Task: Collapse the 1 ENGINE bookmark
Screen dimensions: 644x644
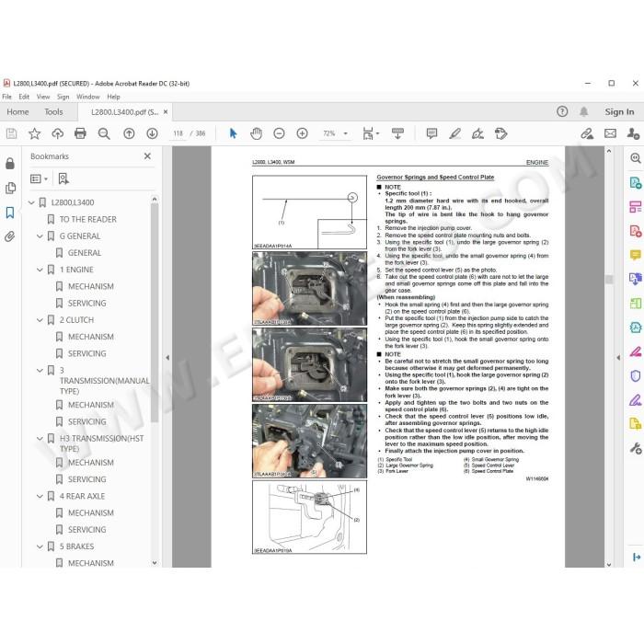Action: point(40,270)
